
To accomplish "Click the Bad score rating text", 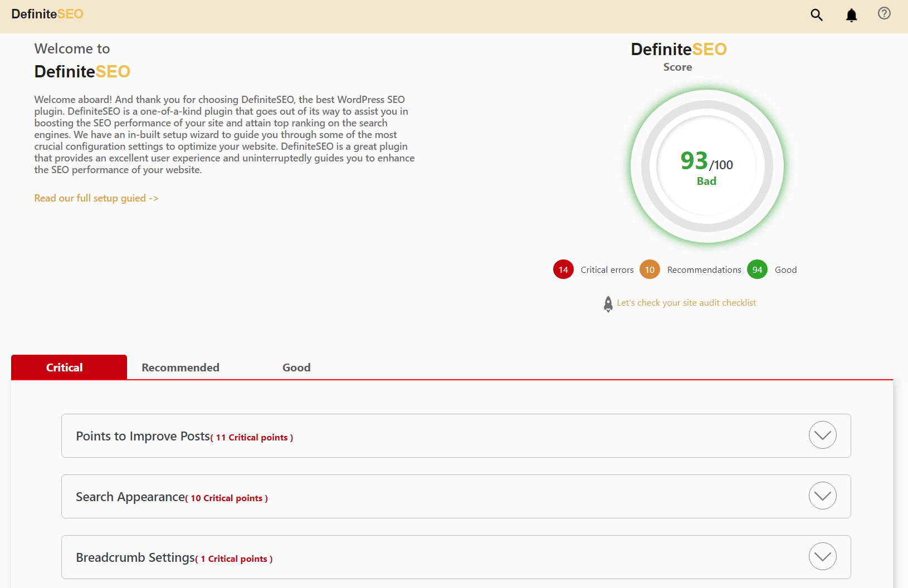I will [x=706, y=181].
